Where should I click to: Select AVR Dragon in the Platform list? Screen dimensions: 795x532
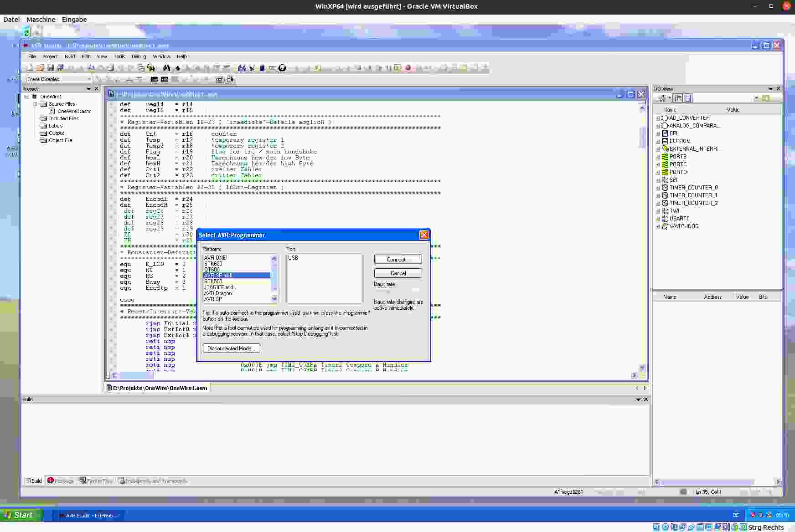(218, 293)
